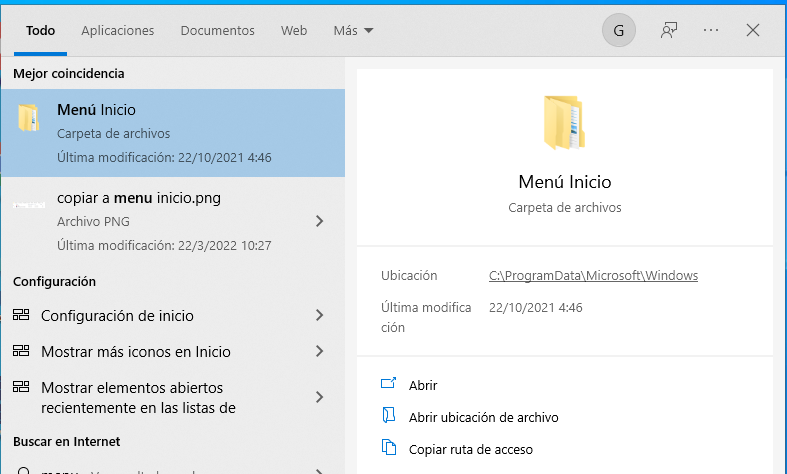
Task: Expand arrow next to Configuración de inicio
Action: point(319,315)
